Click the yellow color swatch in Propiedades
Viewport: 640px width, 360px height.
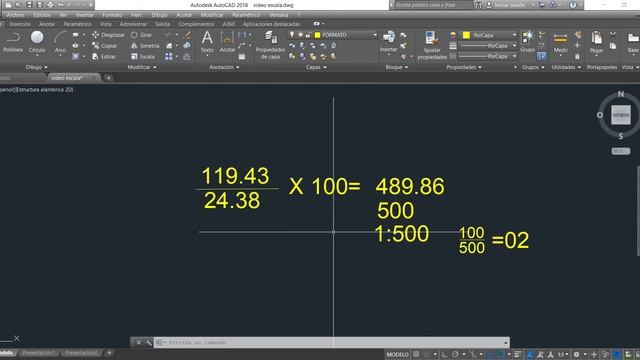click(466, 35)
